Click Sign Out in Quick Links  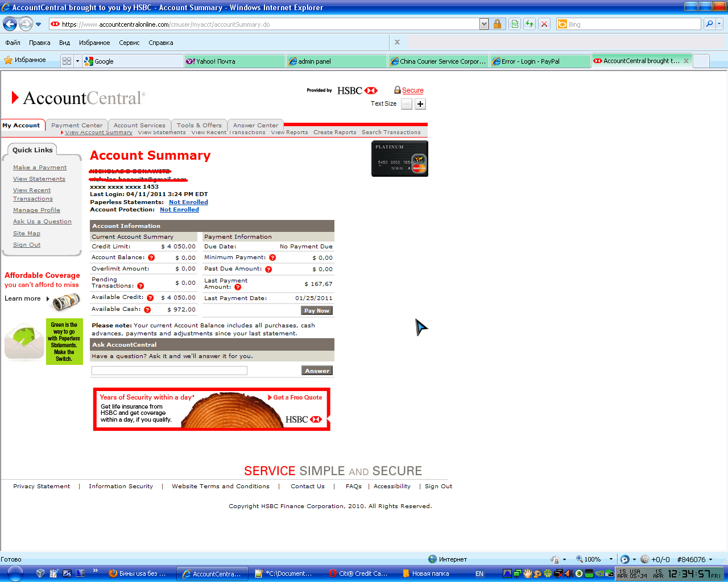click(x=27, y=245)
